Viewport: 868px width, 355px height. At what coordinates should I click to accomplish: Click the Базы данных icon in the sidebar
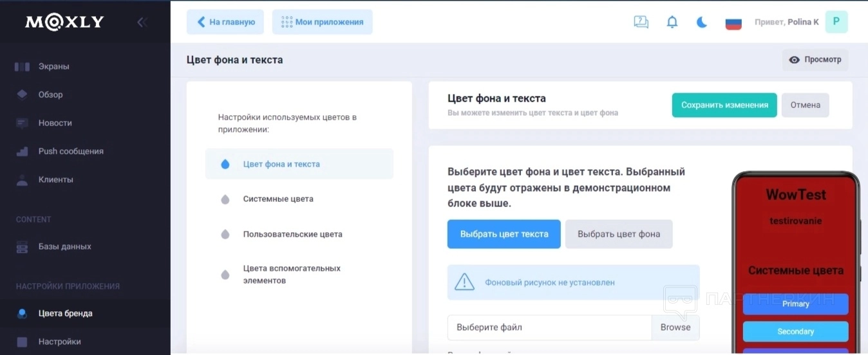[x=23, y=247]
